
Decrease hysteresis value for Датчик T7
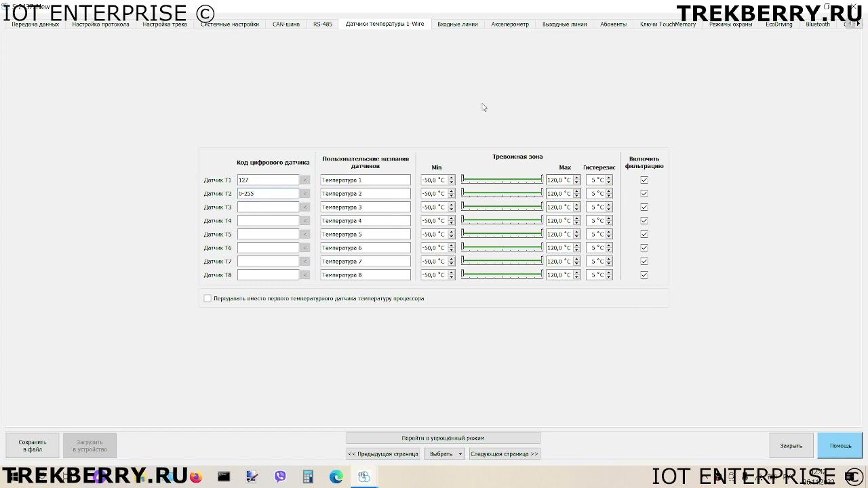pos(609,264)
